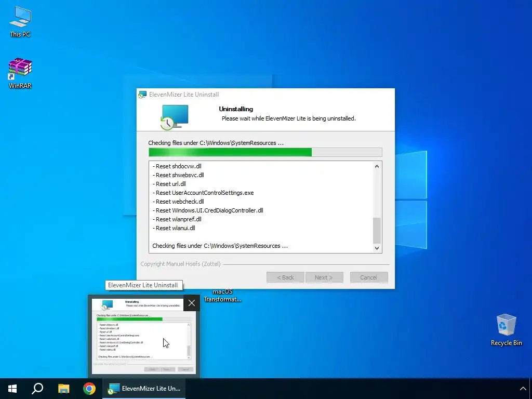532x399 pixels.
Task: Select log line 'Reset shdocvw.dll'
Action: 177,166
